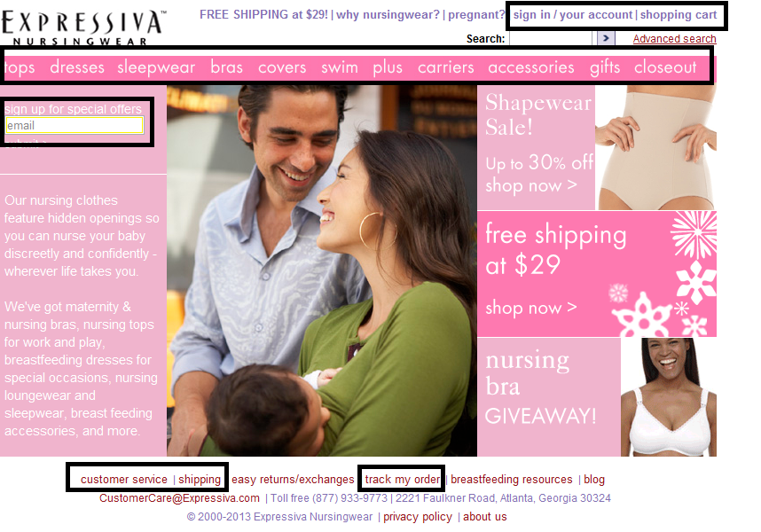Click the shapewear product photo
761x532 pixels.
[656, 147]
